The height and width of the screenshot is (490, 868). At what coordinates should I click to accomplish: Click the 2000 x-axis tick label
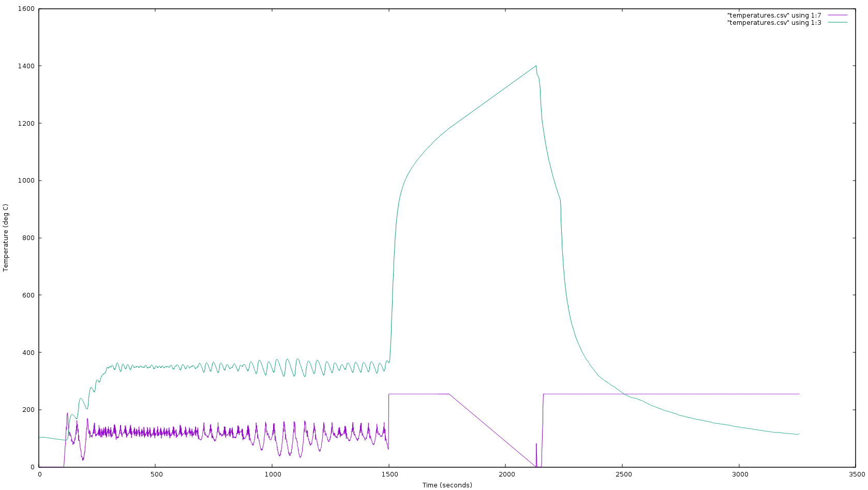click(506, 474)
